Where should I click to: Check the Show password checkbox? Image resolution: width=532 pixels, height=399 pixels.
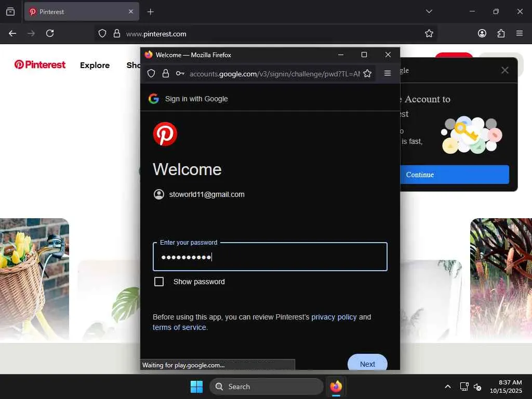pos(159,282)
